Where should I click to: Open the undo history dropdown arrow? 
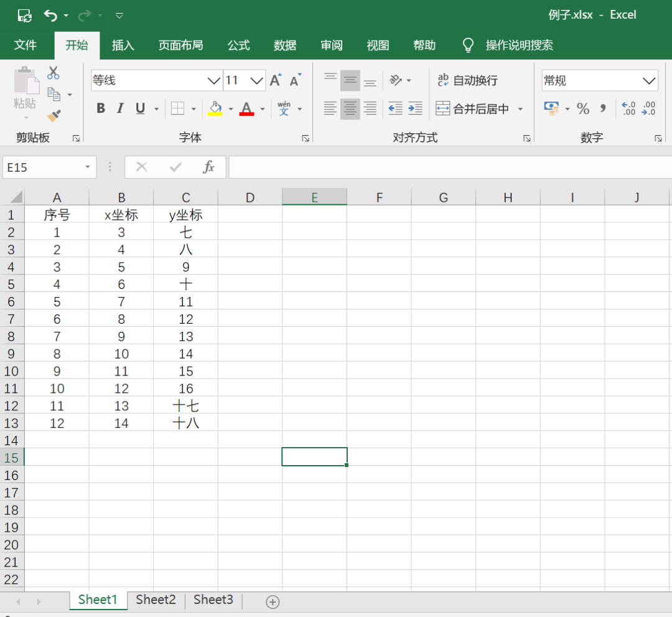(66, 16)
